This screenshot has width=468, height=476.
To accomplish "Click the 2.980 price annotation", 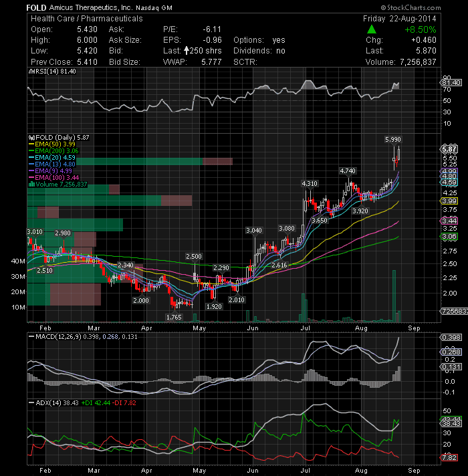I will (x=63, y=233).
